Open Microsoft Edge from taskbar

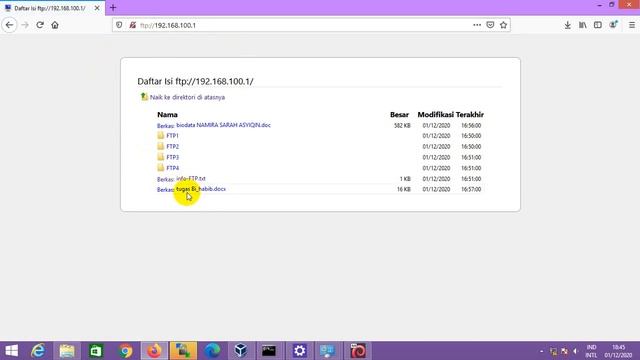(212, 351)
